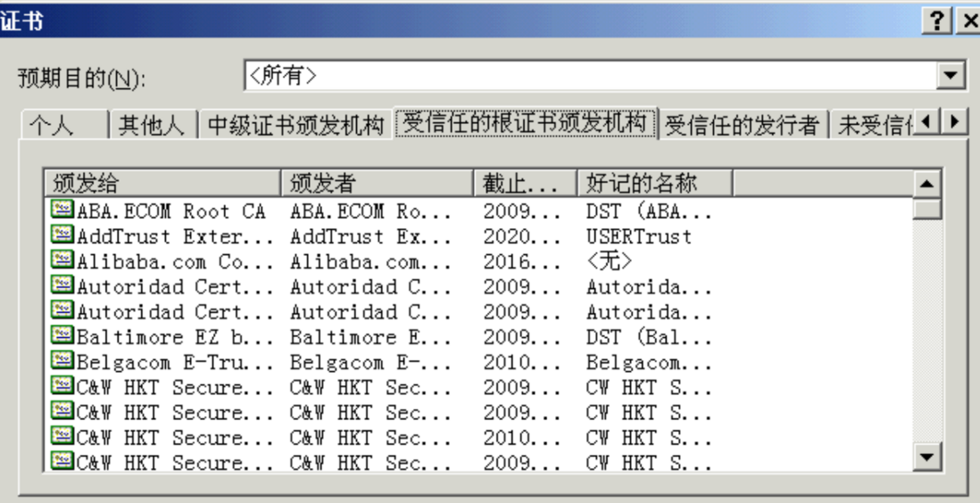Image resolution: width=980 pixels, height=503 pixels.
Task: Click the USERTrust friendly name cell
Action: 639,236
